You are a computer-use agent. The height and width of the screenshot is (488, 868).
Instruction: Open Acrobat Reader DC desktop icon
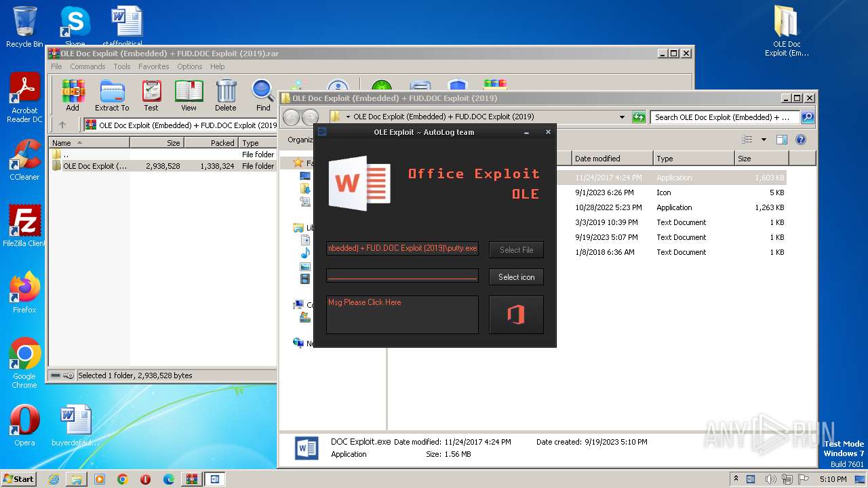24,98
